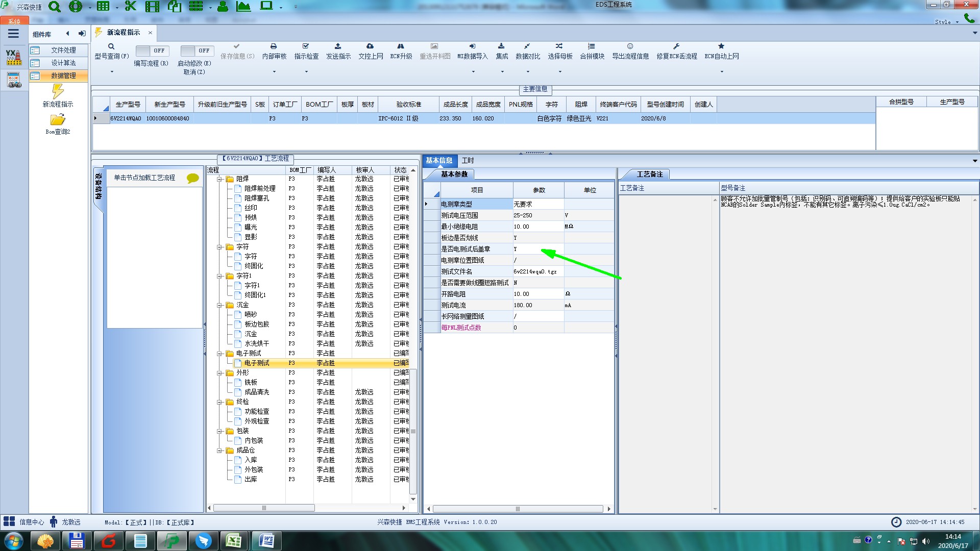Click the 型号查询 search icon
The image size is (980, 551).
click(111, 46)
